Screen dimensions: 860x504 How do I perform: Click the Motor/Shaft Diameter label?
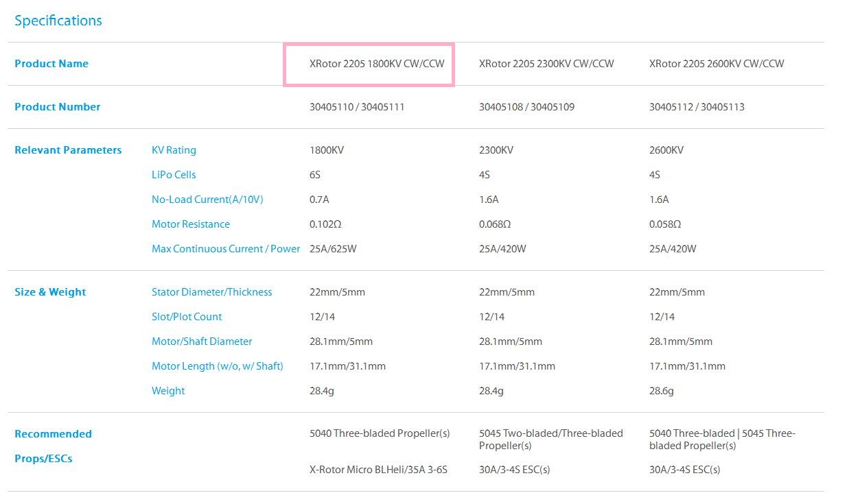(x=202, y=341)
